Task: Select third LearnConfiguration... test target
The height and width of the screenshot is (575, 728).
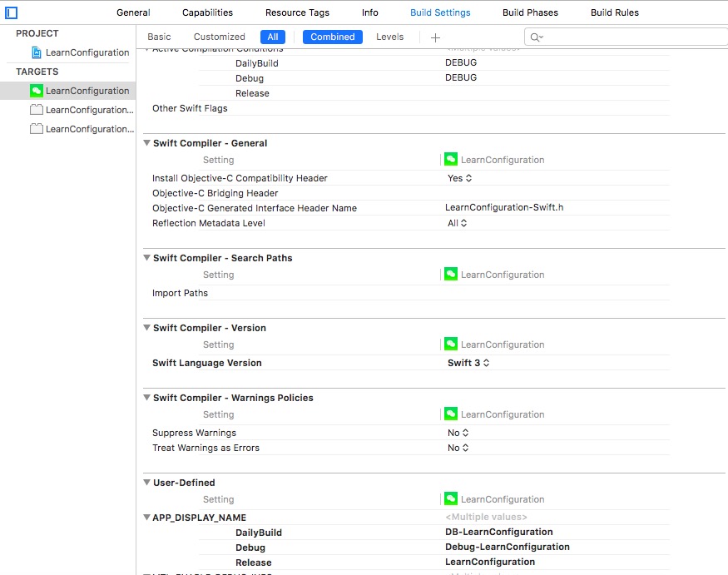Action: 82,129
